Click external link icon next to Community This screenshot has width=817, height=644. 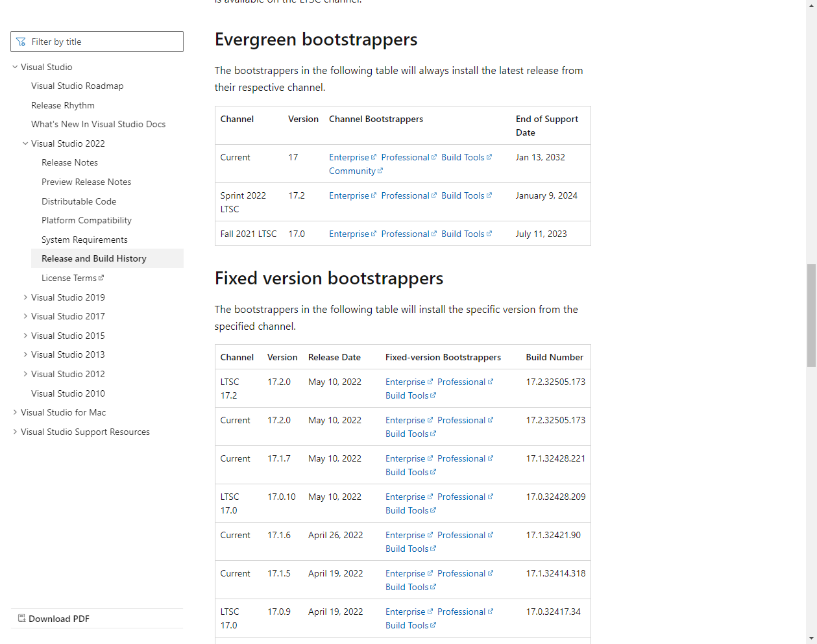[x=380, y=171]
